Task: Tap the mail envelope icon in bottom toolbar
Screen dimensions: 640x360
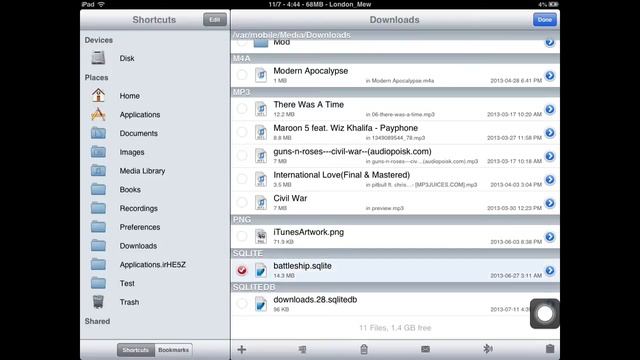Action: click(425, 349)
